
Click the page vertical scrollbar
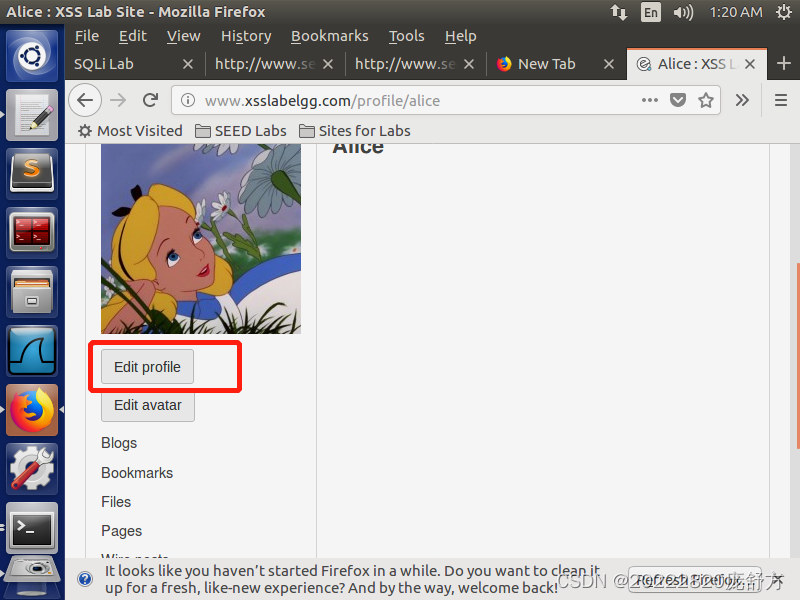point(797,356)
